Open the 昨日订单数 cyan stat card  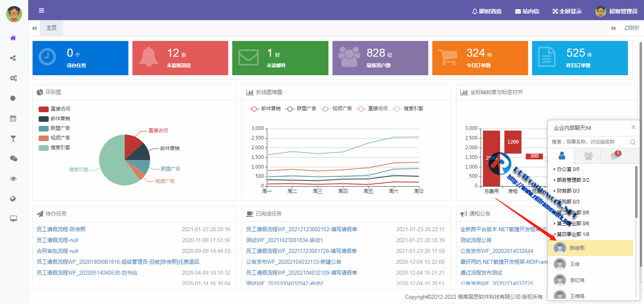(x=580, y=58)
